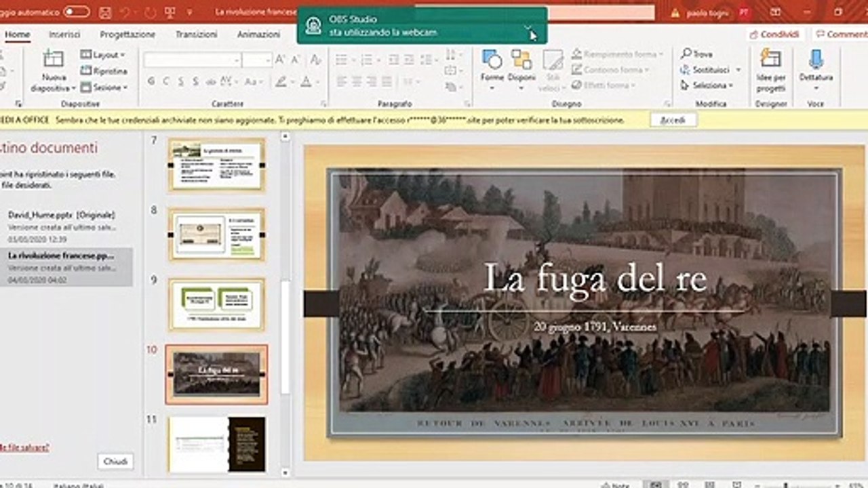This screenshot has height=488, width=868.
Task: Open Quick Access Toolbar customize dropdown
Action: 189,12
